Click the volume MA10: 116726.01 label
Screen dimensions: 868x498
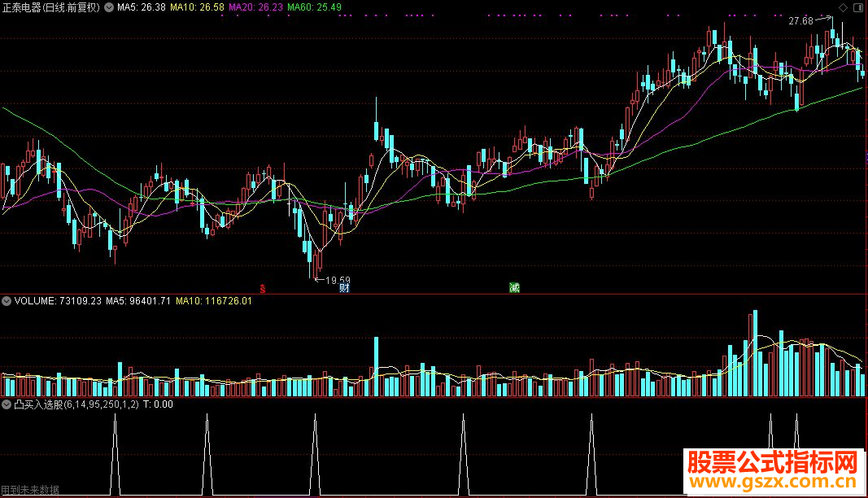click(x=214, y=301)
